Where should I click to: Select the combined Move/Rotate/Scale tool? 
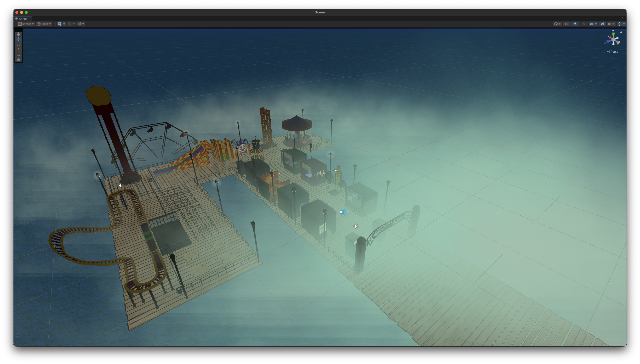click(x=18, y=60)
